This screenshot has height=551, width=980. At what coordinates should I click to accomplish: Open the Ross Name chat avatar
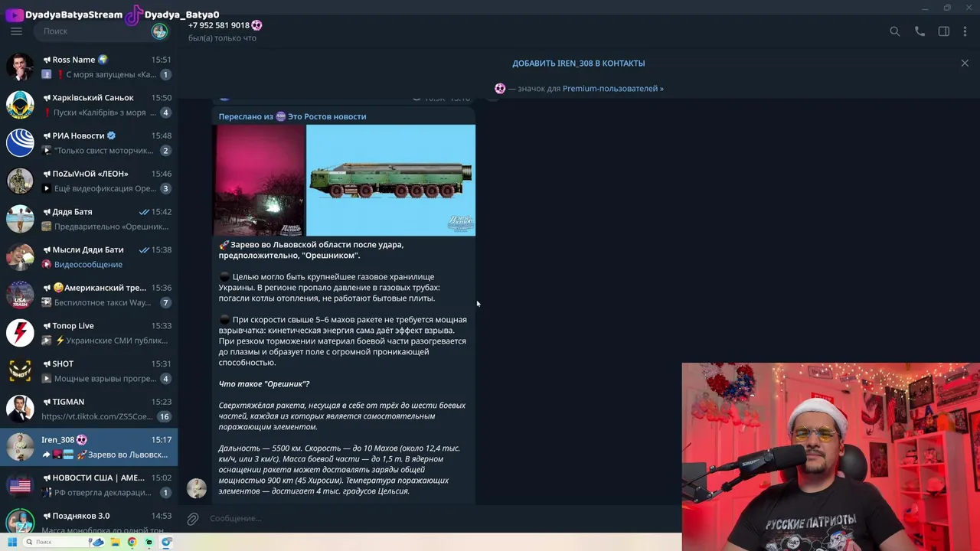tap(21, 67)
